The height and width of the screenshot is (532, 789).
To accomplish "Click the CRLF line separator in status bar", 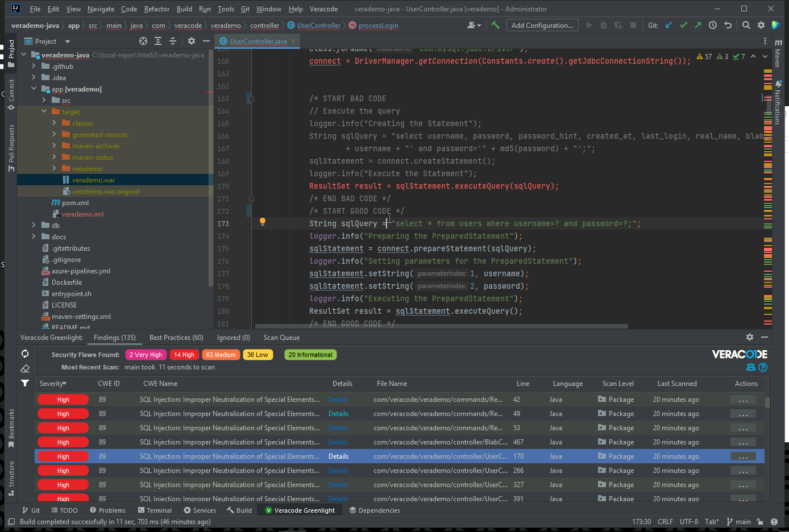I will pyautogui.click(x=665, y=522).
